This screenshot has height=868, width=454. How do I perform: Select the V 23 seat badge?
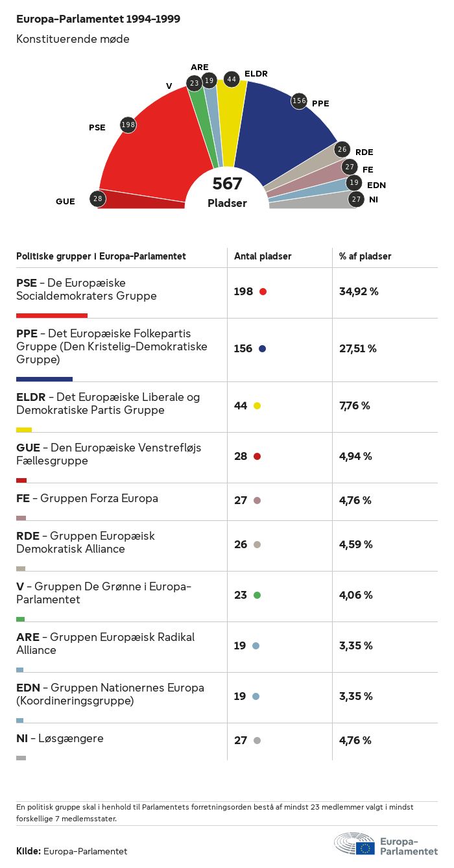click(x=194, y=83)
